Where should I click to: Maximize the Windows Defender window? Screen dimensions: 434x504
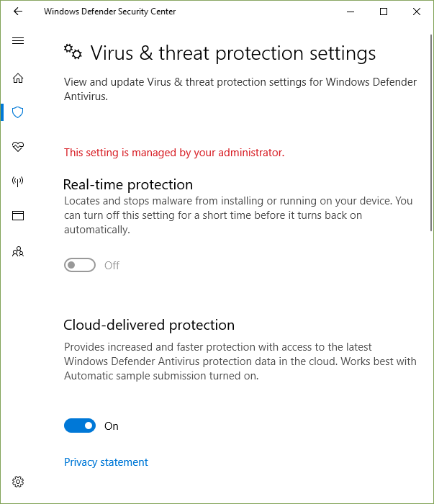click(x=384, y=12)
